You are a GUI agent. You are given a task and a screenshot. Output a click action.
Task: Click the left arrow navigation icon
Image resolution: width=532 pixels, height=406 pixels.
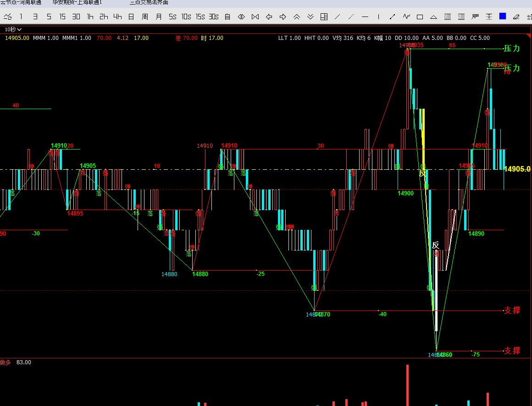click(x=269, y=17)
